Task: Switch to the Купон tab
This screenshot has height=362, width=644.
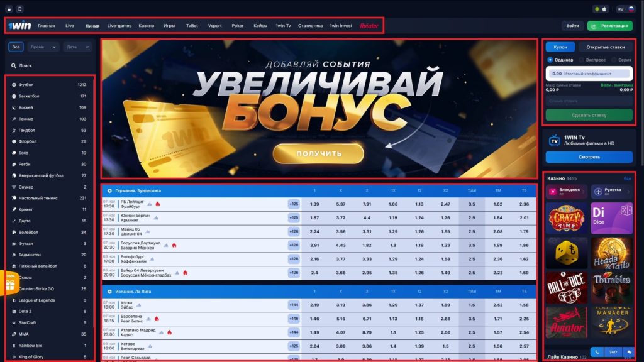Action: (560, 47)
